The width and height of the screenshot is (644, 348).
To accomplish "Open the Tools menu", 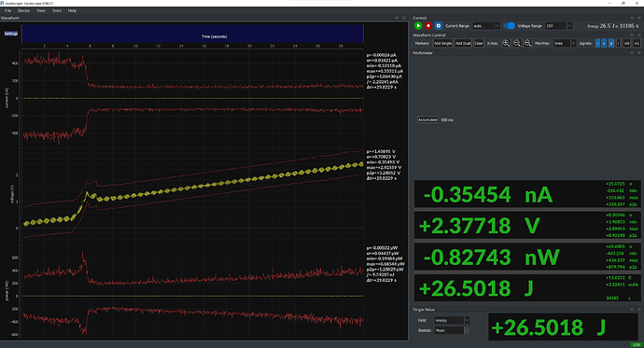I will [57, 10].
